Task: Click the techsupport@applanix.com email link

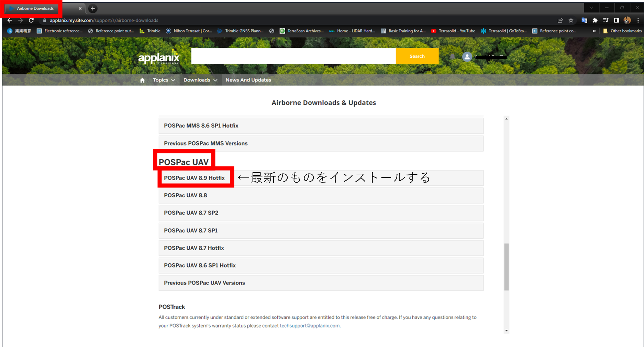Action: [x=310, y=326]
